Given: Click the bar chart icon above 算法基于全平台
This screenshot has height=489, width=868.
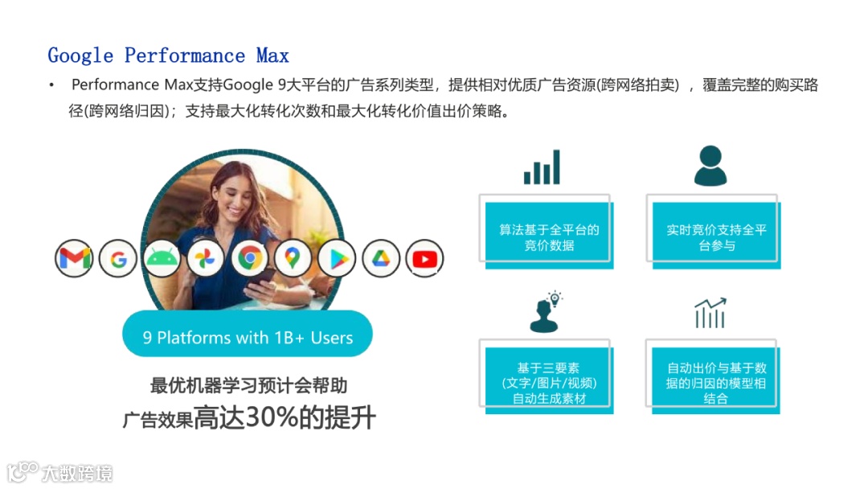Looking at the screenshot, I should pos(542,166).
